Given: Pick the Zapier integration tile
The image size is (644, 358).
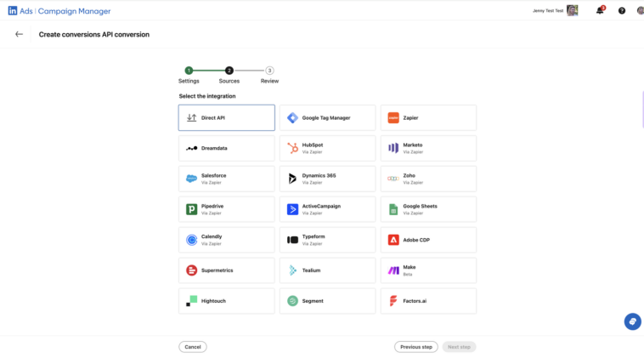Looking at the screenshot, I should [x=428, y=118].
